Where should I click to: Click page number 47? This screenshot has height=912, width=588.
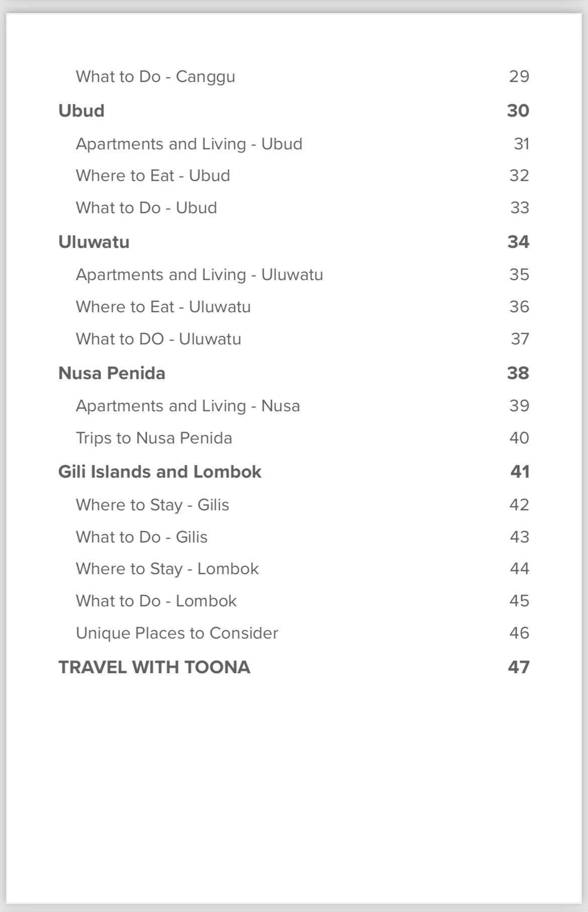coord(519,667)
